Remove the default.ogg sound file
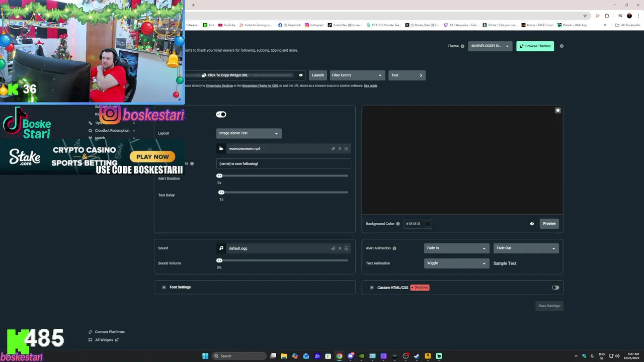This screenshot has height=362, width=644. [x=340, y=248]
